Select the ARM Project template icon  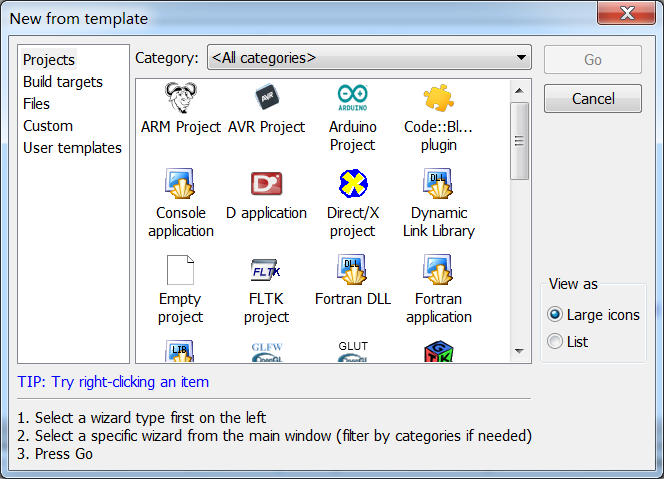(x=180, y=98)
